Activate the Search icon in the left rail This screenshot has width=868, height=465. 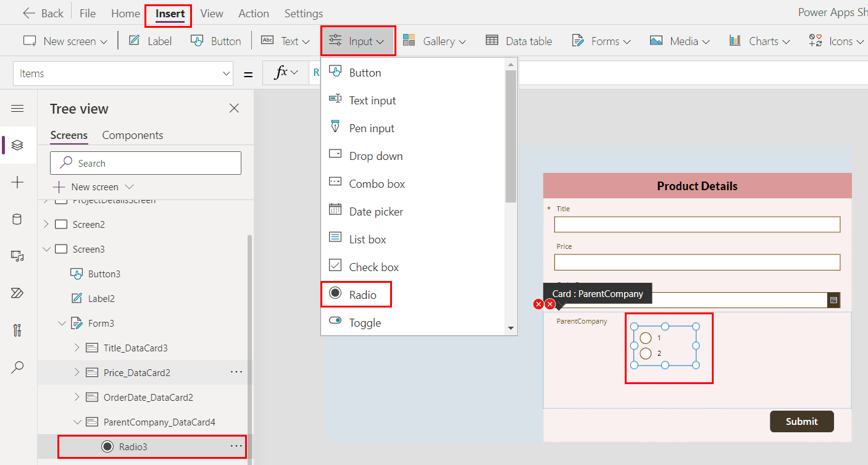pyautogui.click(x=17, y=367)
